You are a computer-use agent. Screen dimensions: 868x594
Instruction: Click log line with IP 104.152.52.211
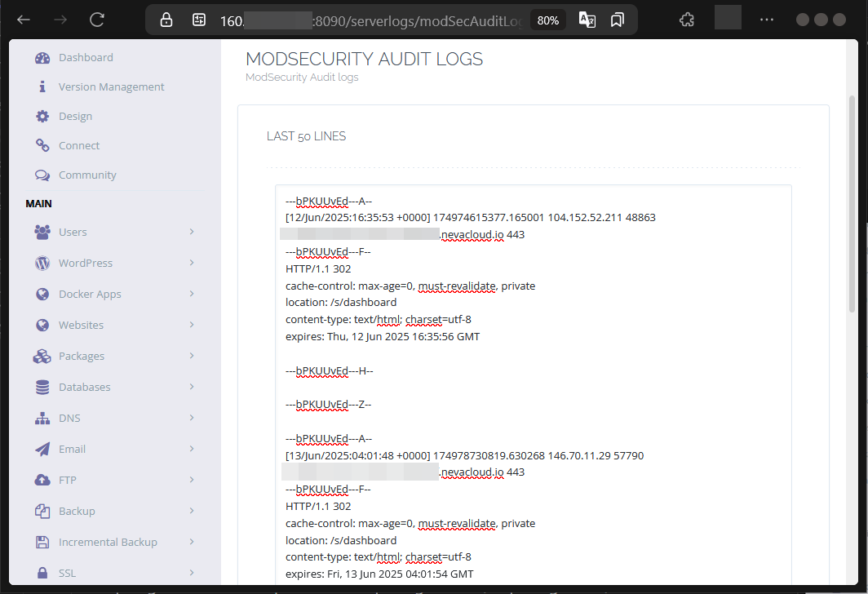click(470, 218)
